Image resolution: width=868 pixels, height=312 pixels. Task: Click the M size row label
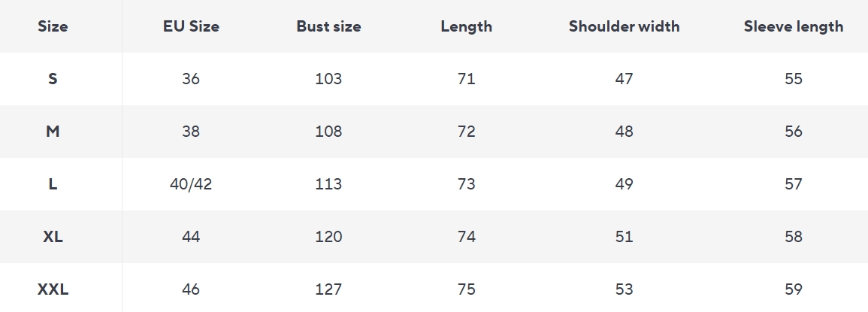[53, 132]
